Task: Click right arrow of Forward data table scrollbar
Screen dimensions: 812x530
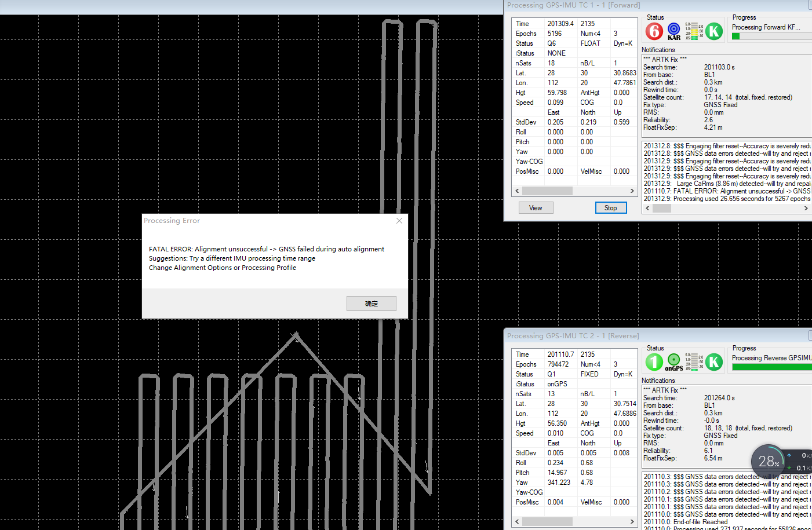Action: coord(632,191)
